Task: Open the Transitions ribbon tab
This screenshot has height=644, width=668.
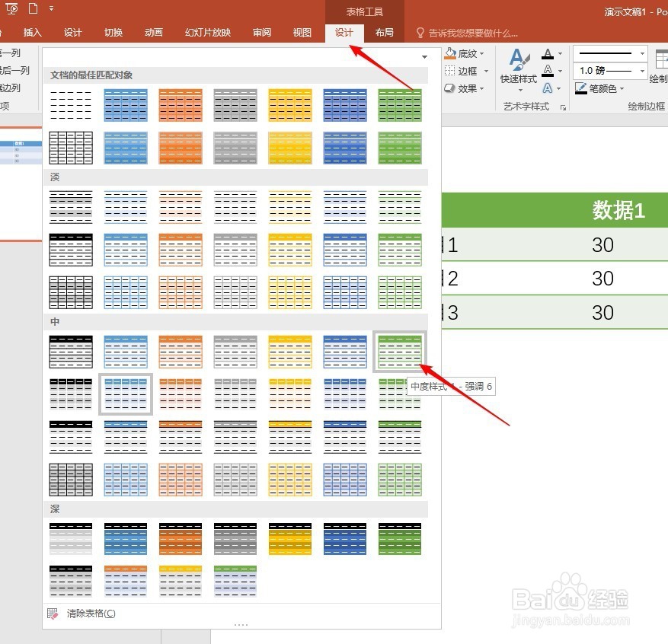Action: click(x=113, y=33)
